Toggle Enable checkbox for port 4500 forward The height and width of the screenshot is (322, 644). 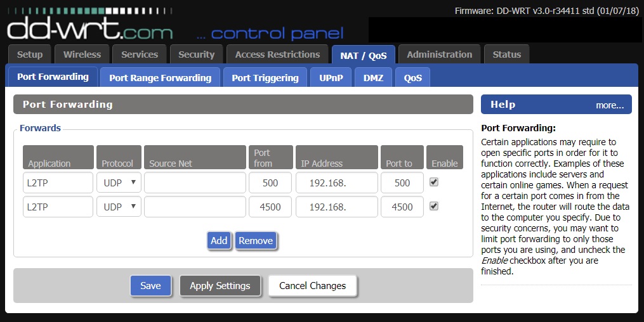[x=434, y=206]
